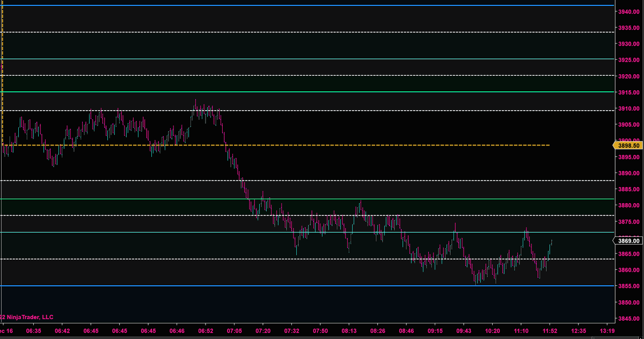Click the 3855.00 price axis label
This screenshot has width=644, height=339.
click(629, 286)
